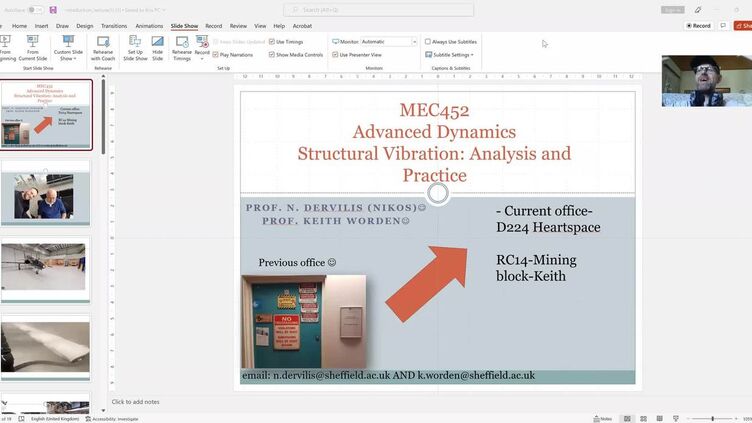
Task: Expand Subtitle Settings dropdown
Action: tap(450, 55)
